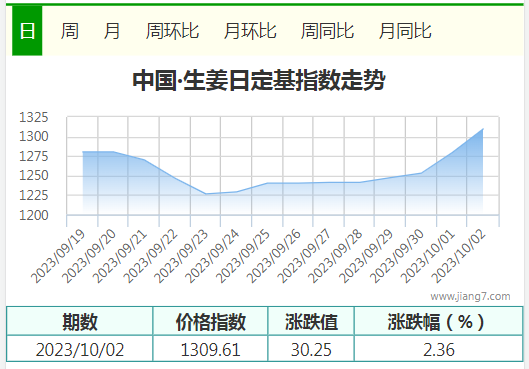
Task: Click the 2023/09/19 x-axis date label
Action: click(58, 256)
